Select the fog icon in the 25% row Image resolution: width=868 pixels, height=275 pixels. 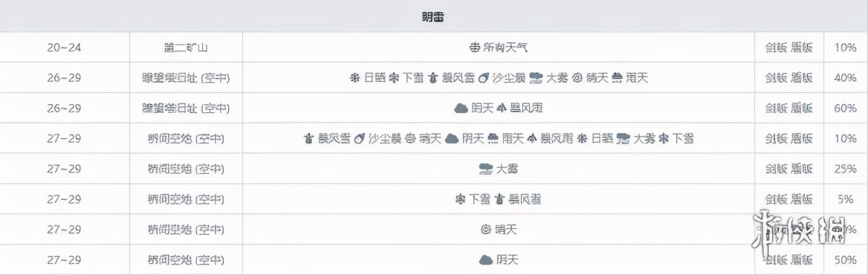[486, 169]
